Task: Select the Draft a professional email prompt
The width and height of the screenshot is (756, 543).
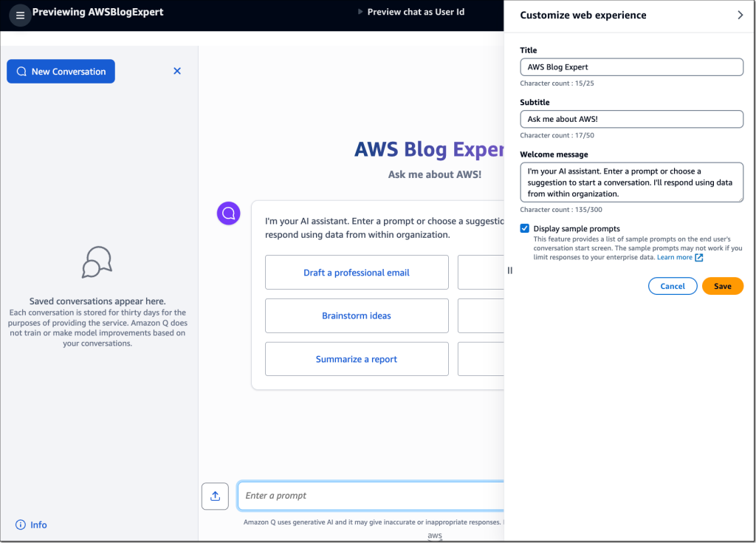Action: tap(357, 272)
